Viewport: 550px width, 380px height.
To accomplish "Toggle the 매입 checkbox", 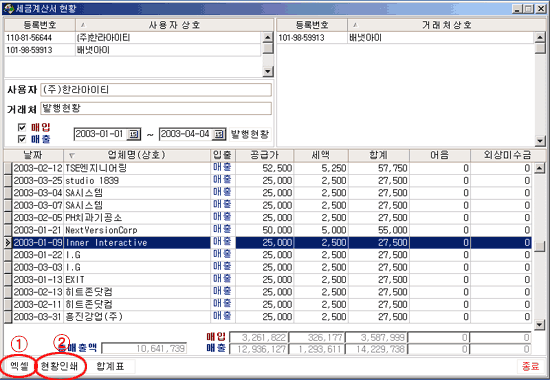I will pos(22,127).
